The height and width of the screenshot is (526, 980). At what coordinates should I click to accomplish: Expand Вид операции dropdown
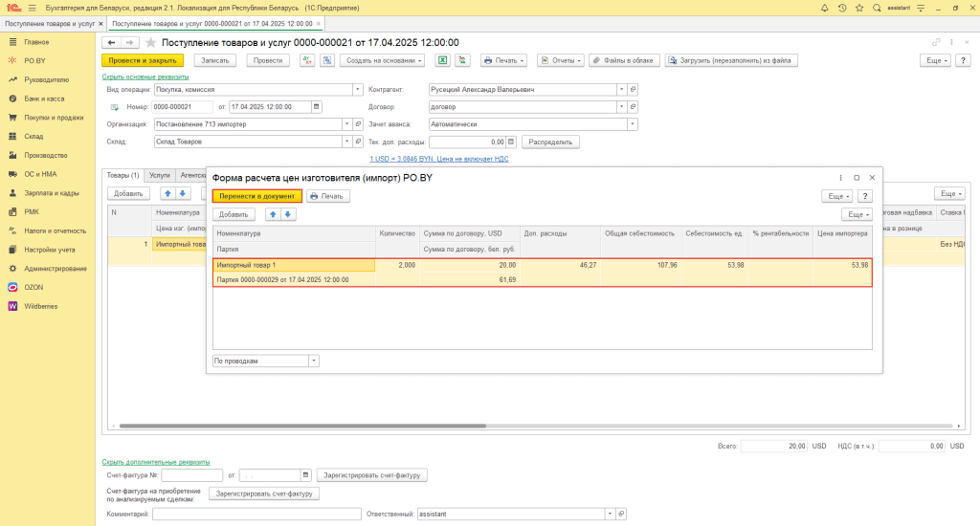(x=358, y=89)
